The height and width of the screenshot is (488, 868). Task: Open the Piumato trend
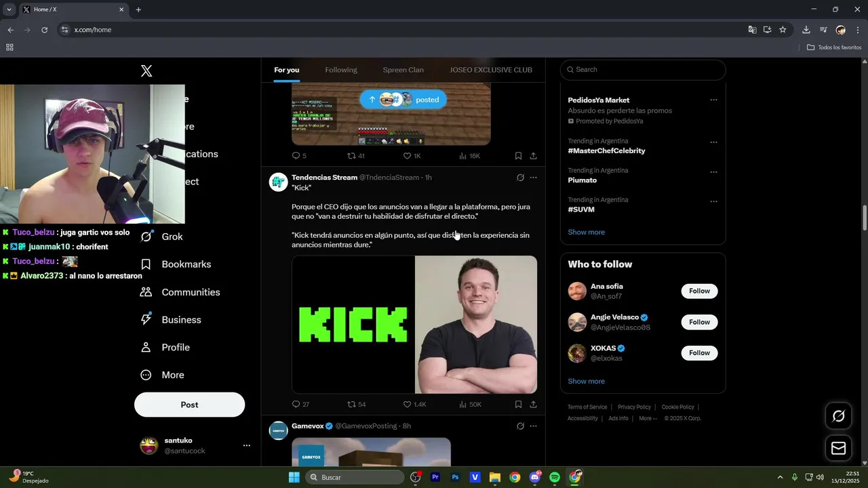[x=583, y=180]
